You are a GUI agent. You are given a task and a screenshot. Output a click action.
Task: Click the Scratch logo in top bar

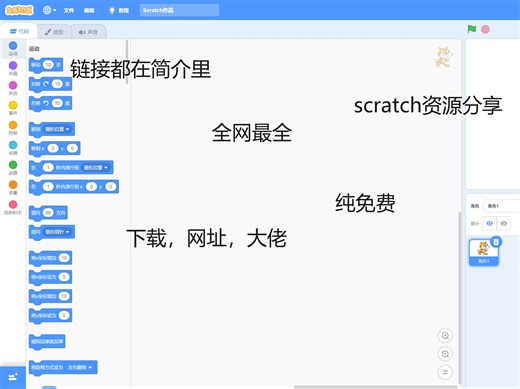19,10
